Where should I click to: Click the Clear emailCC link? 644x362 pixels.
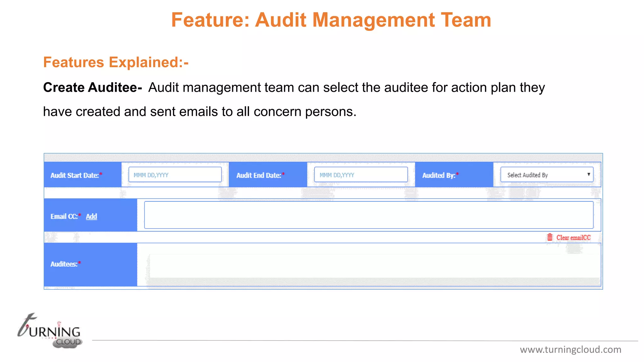pos(574,238)
